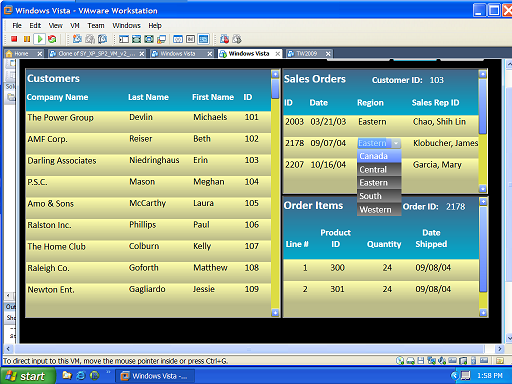Select South in the region dropdown
Screen dimensions: 512x384
tap(379, 196)
